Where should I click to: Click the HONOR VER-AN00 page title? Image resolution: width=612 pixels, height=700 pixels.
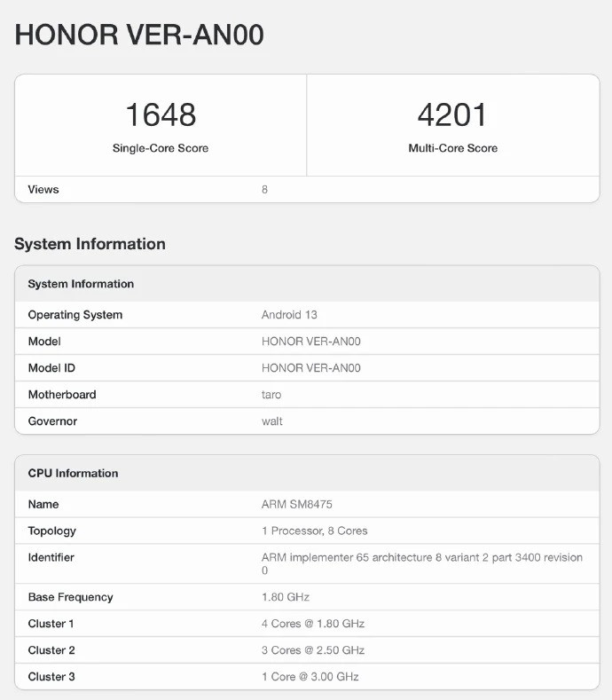click(x=139, y=35)
